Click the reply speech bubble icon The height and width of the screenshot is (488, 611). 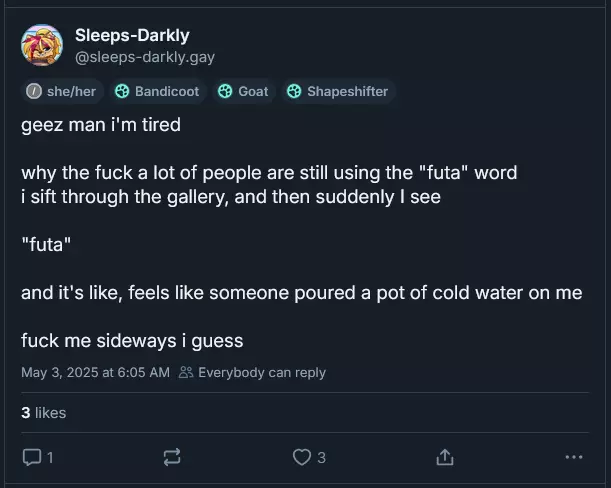click(x=31, y=457)
